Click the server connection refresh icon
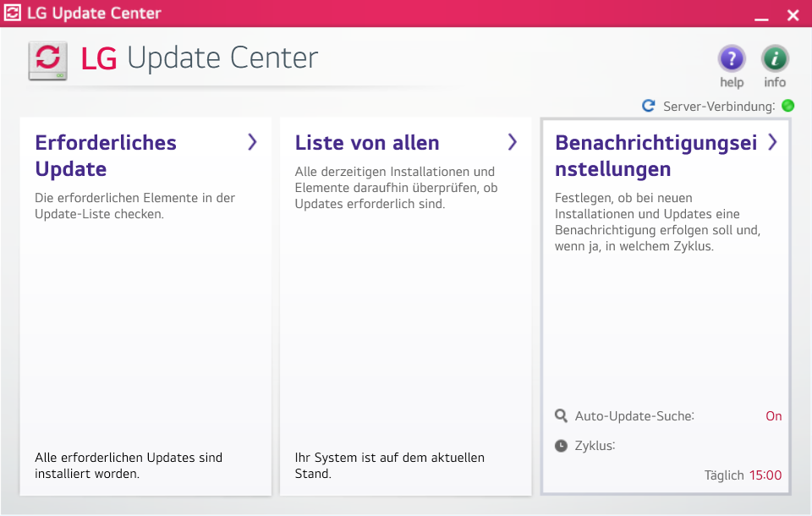This screenshot has width=812, height=516. coord(649,106)
